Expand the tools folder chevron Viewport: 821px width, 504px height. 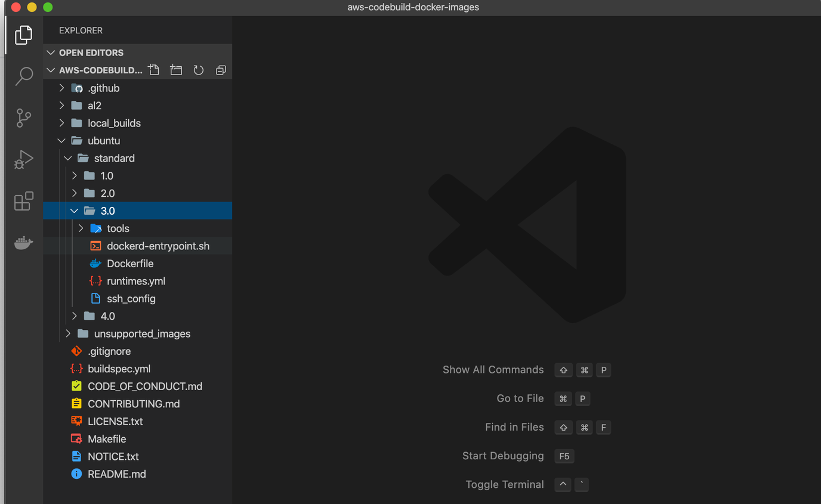(x=81, y=228)
